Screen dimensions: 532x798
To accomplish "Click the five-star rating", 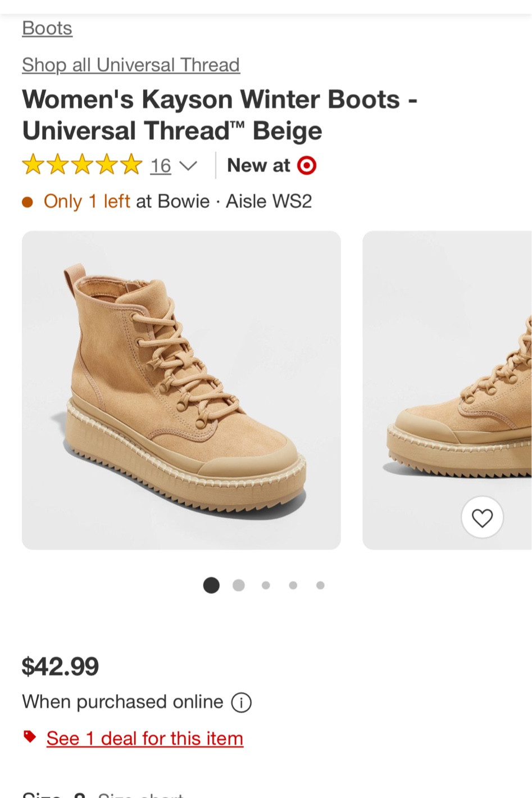I will pos(82,165).
